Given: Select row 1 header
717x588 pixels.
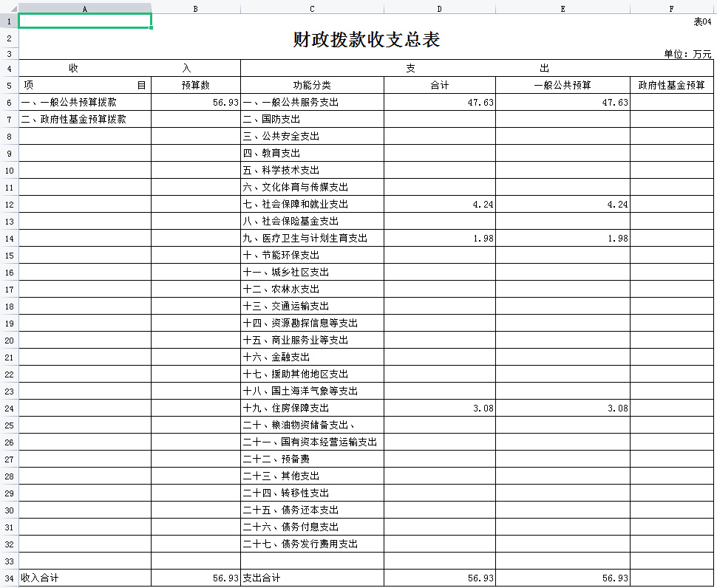Looking at the screenshot, I should (9, 21).
